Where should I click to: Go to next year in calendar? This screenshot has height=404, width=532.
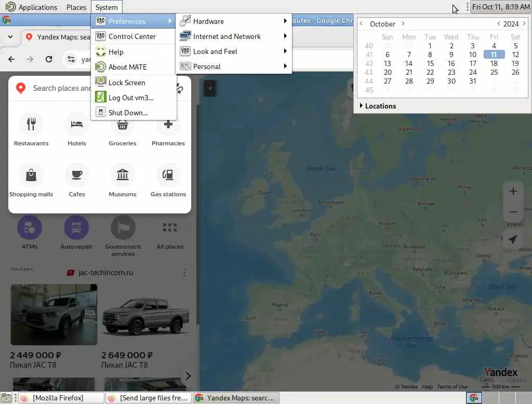pyautogui.click(x=524, y=23)
